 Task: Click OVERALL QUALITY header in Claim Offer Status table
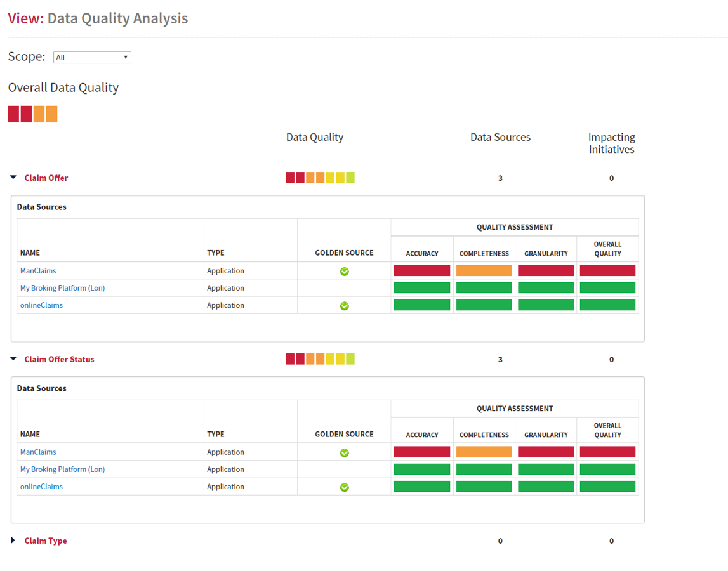point(608,430)
